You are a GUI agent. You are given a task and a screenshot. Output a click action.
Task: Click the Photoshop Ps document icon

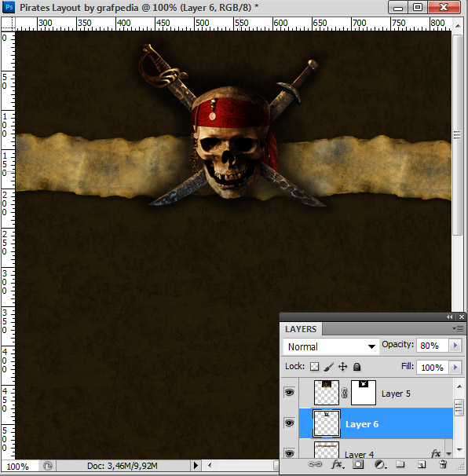pyautogui.click(x=9, y=7)
